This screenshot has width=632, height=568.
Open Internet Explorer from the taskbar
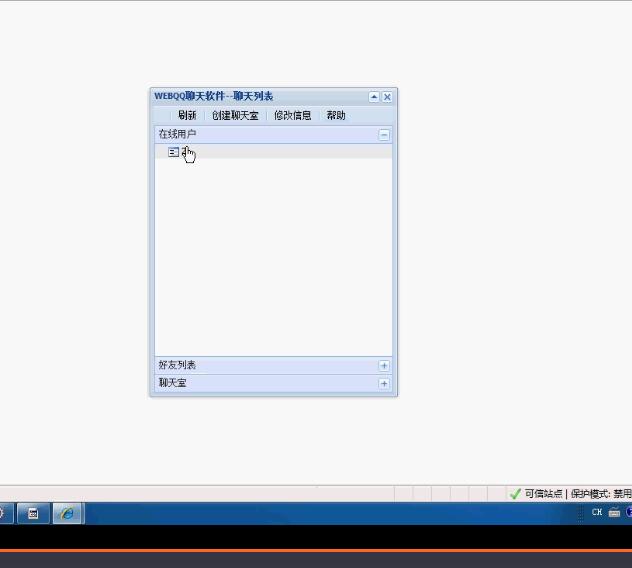click(x=67, y=513)
